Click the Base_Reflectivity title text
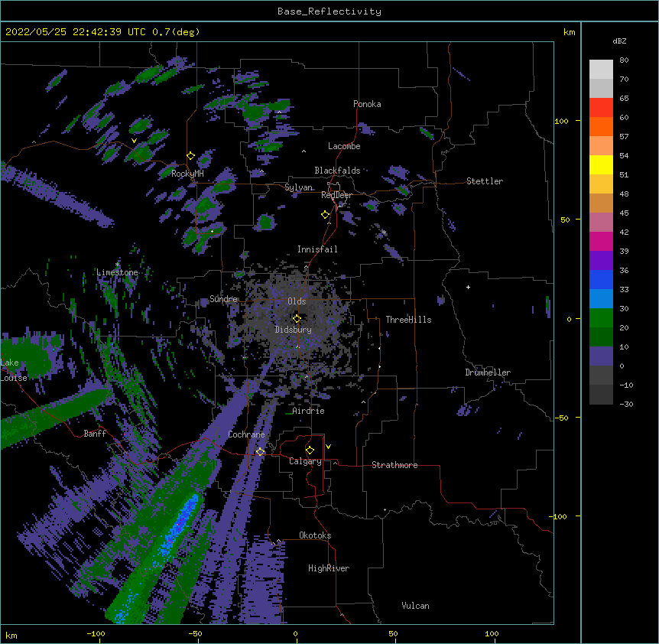The width and height of the screenshot is (659, 644). point(329,11)
